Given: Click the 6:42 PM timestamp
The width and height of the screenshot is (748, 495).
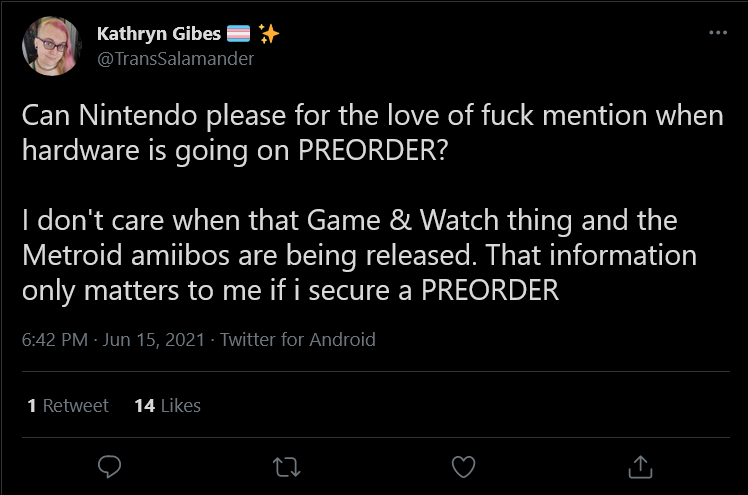Looking at the screenshot, I should click(55, 340).
